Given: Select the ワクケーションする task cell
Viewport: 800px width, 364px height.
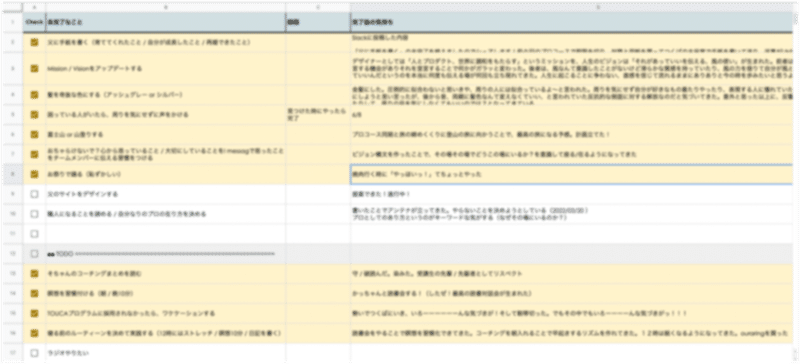Looking at the screenshot, I should [166, 313].
